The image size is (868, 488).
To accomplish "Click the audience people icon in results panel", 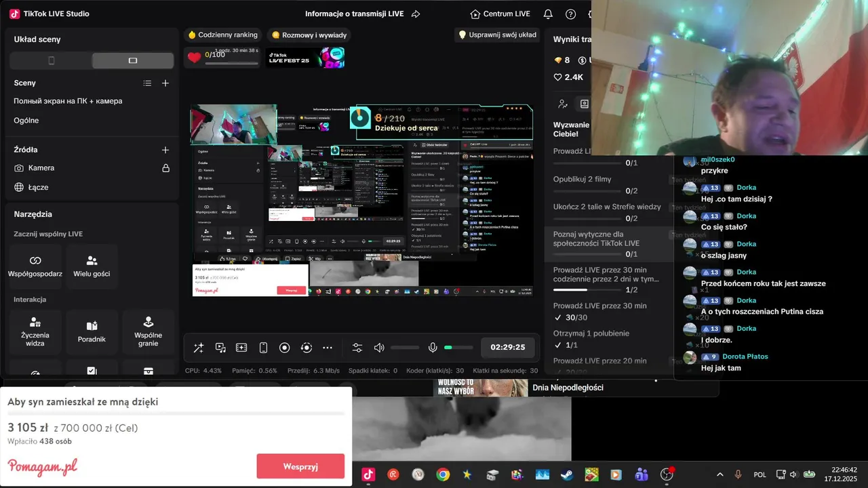I will (x=562, y=104).
